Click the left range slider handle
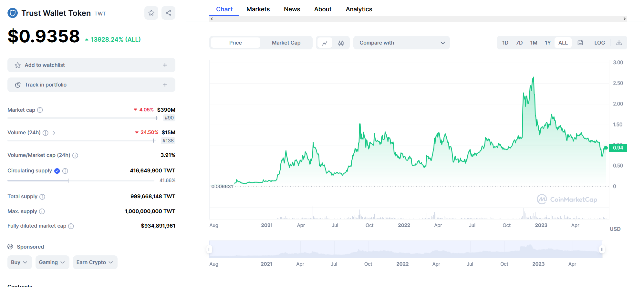 point(209,249)
